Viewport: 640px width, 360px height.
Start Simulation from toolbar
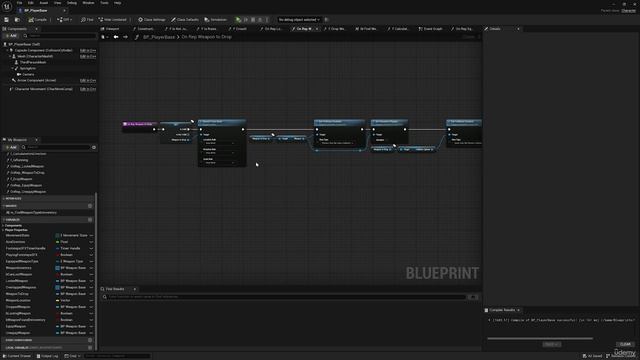(216, 20)
